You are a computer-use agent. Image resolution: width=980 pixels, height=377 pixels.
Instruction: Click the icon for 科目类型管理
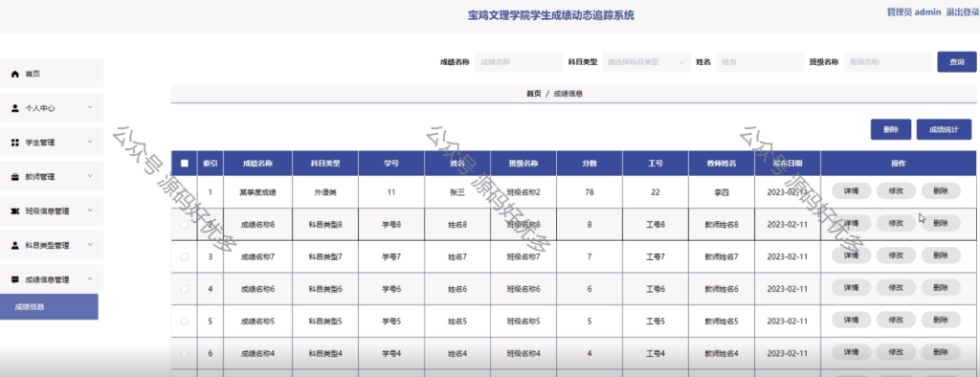click(x=15, y=246)
